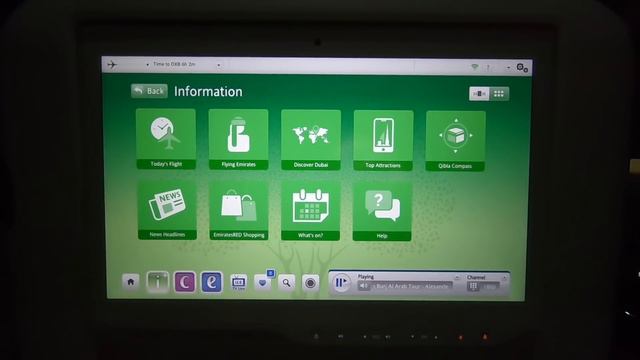Open the favourites playlist icon with badge
This screenshot has width=640, height=360.
[262, 282]
